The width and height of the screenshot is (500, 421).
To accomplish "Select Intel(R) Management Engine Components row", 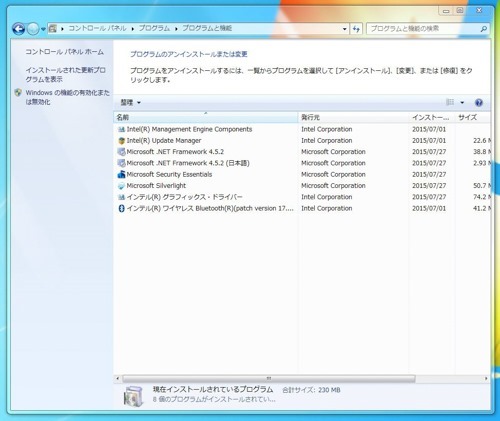I will click(302, 129).
